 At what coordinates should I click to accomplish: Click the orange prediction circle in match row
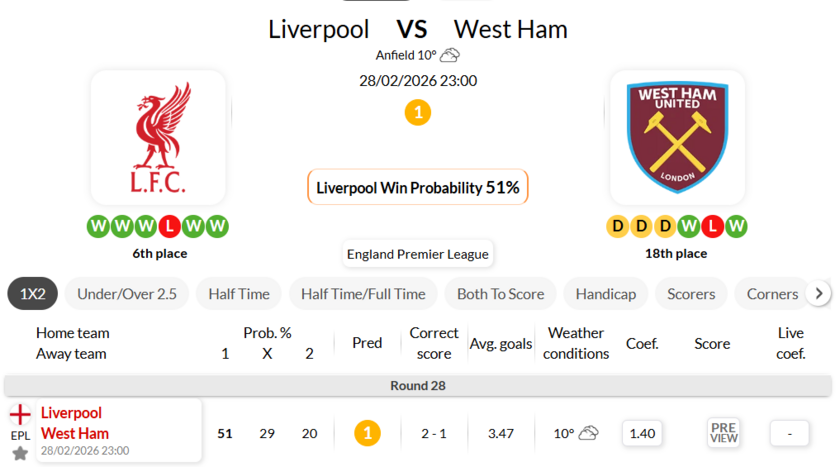(367, 433)
